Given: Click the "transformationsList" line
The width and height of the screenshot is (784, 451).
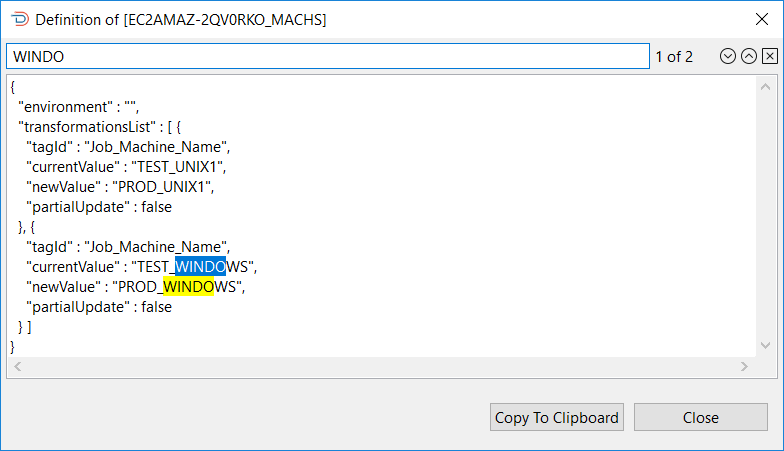Looking at the screenshot, I should [100, 127].
